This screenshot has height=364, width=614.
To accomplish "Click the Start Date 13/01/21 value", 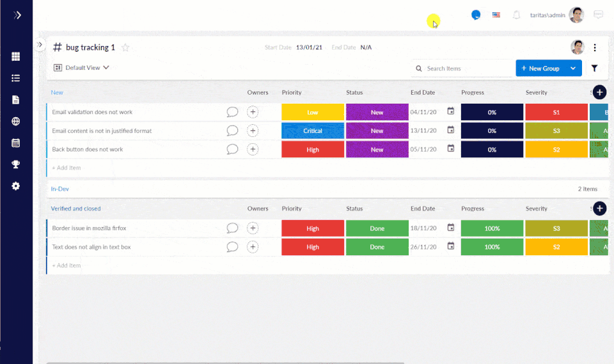I will point(309,47).
